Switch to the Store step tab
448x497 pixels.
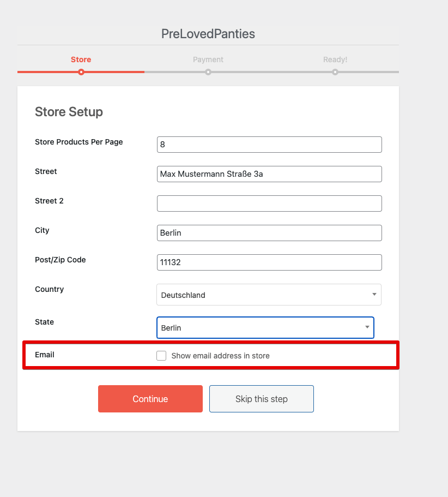(81, 59)
